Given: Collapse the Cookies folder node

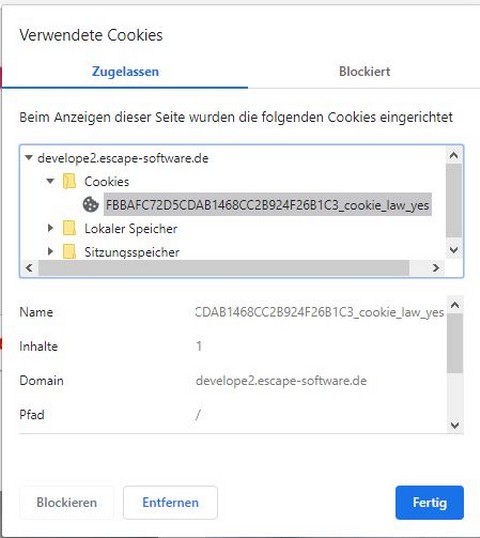Looking at the screenshot, I should 50,181.
